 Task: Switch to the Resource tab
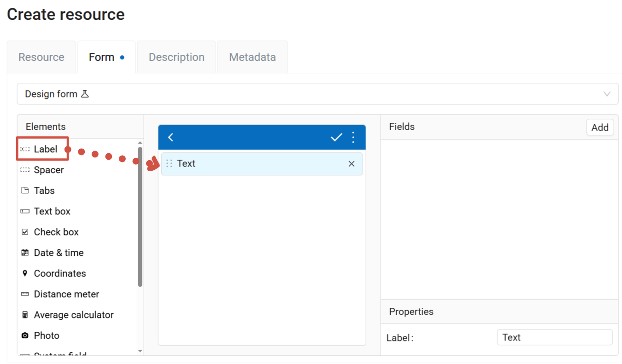[41, 57]
